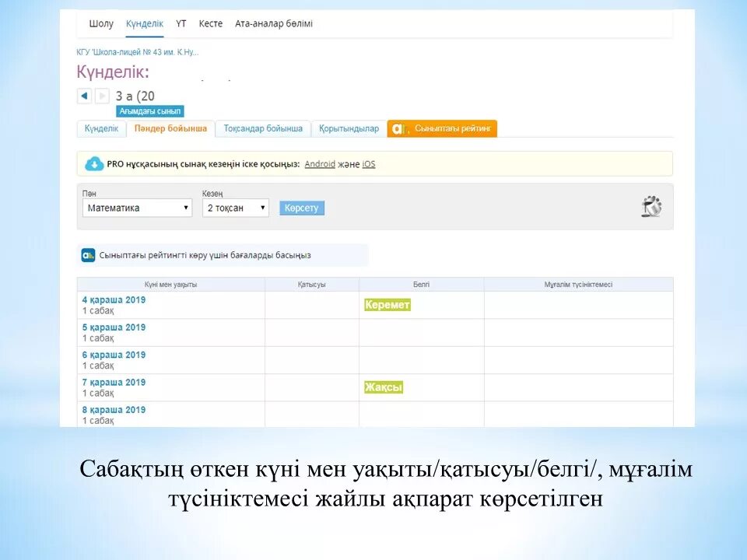Select the print icon right of the filters

[652, 206]
